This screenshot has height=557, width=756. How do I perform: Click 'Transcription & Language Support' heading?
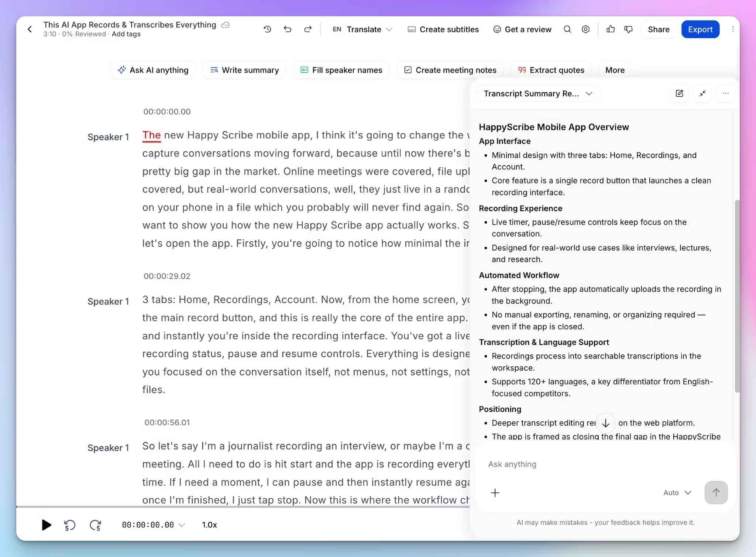(x=544, y=342)
